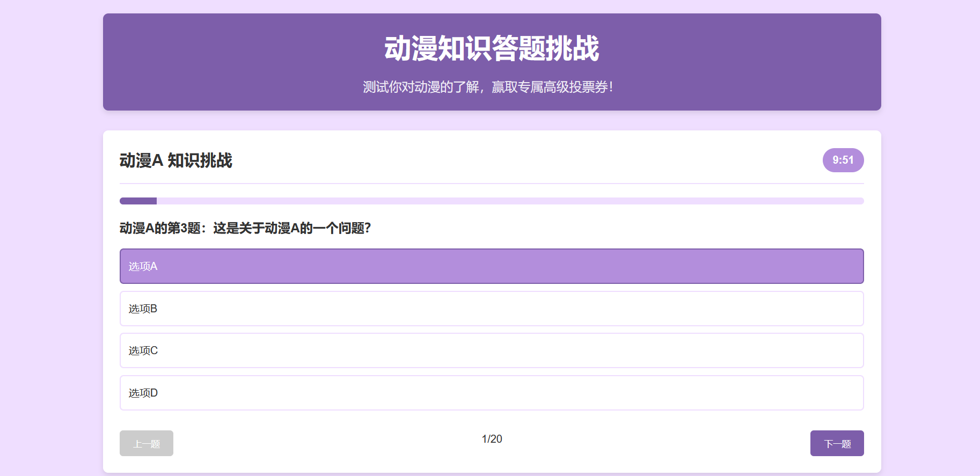Click the question text 动漫A的第3题
The image size is (980, 476).
point(245,228)
